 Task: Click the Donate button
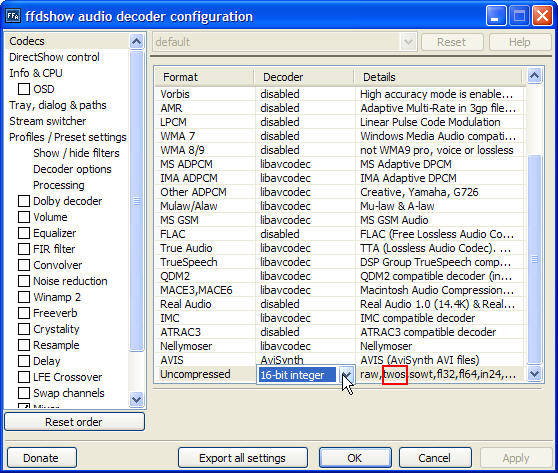coord(42,458)
